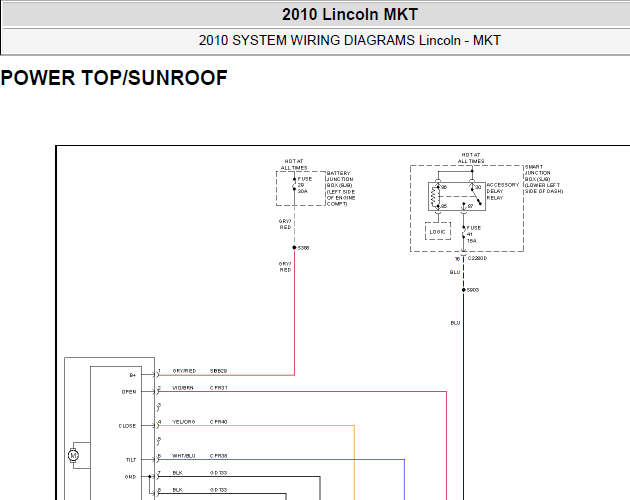Select the Fuse 29 20A symbol
Viewport: 630px width, 500px height.
pos(295,184)
